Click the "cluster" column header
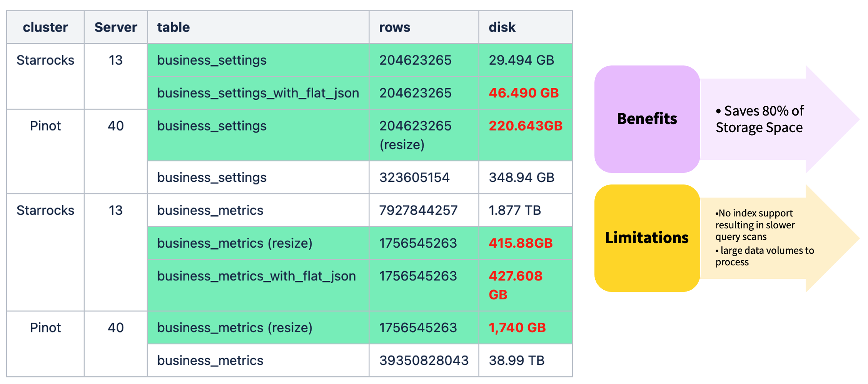The image size is (868, 384). pyautogui.click(x=45, y=27)
